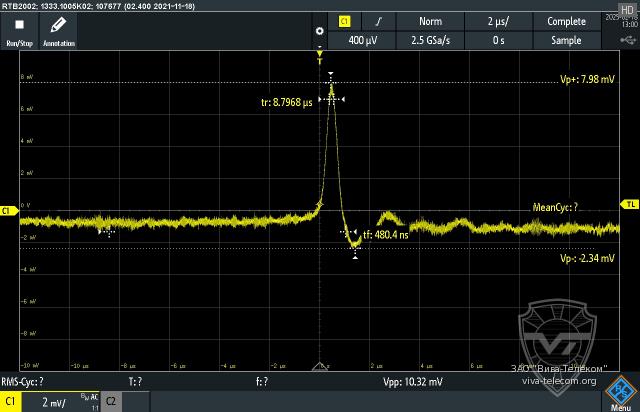Open the Norm trigger mode setting

click(430, 22)
